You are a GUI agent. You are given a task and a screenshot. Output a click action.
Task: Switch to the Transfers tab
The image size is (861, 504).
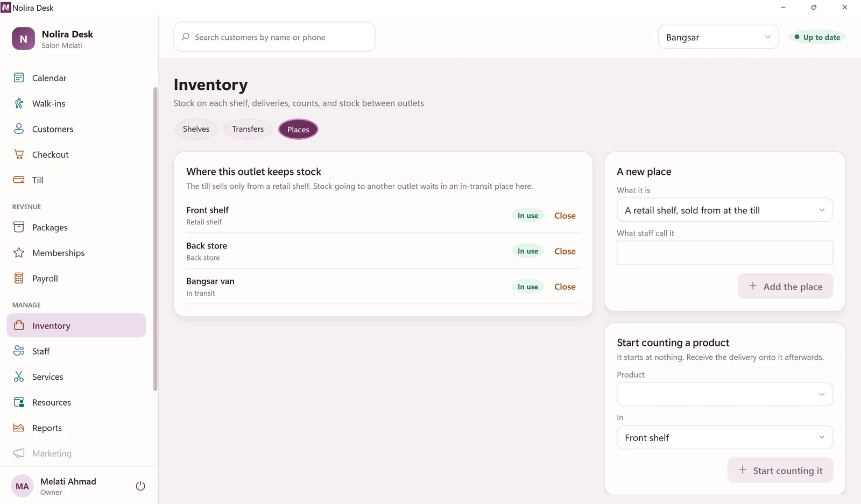248,129
